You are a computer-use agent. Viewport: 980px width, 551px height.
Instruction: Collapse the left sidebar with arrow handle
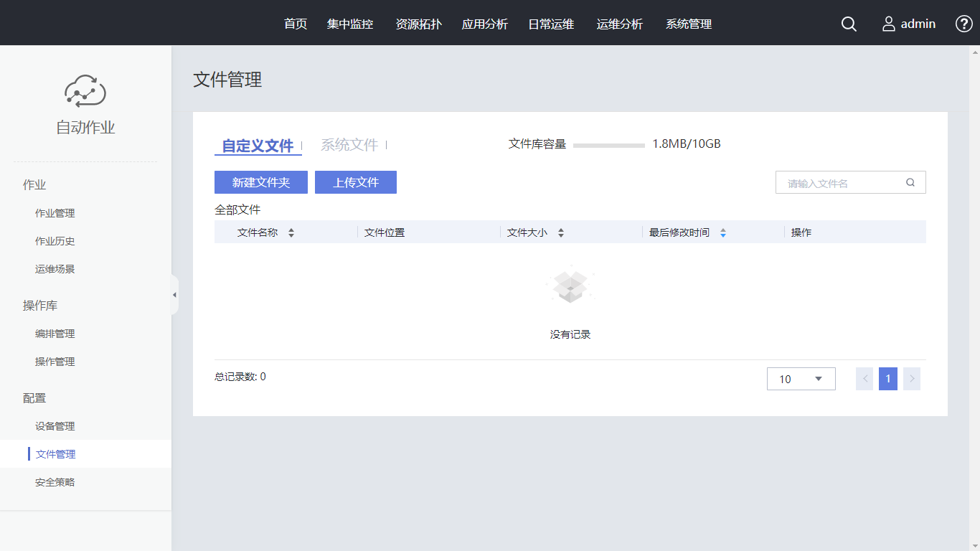point(174,295)
